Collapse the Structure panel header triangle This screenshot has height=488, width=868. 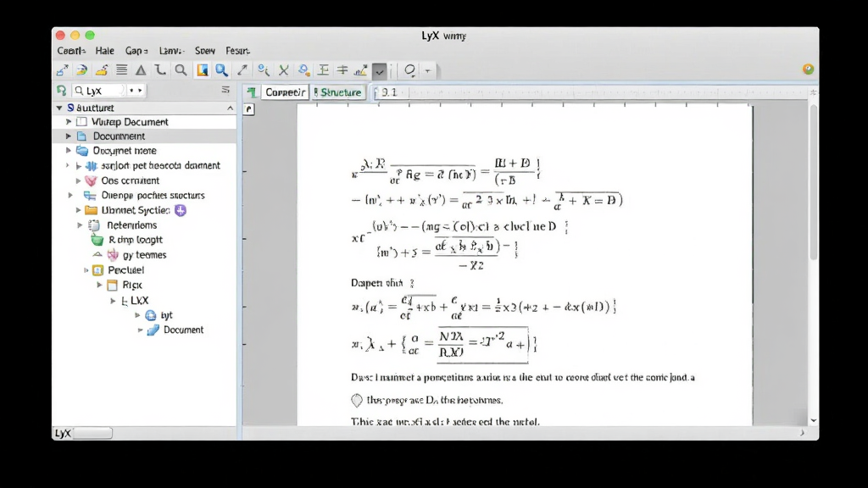coord(59,108)
